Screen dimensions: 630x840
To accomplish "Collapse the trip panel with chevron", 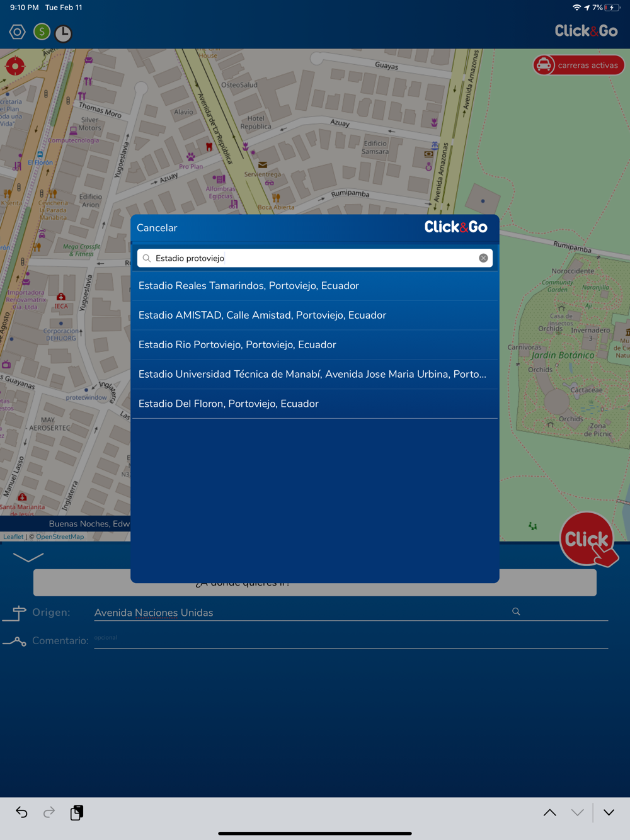I will tap(28, 557).
